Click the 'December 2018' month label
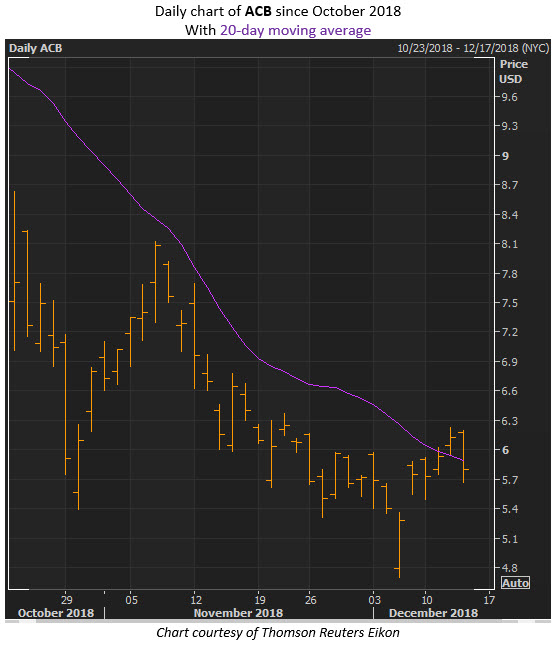556x648 pixels. click(433, 613)
